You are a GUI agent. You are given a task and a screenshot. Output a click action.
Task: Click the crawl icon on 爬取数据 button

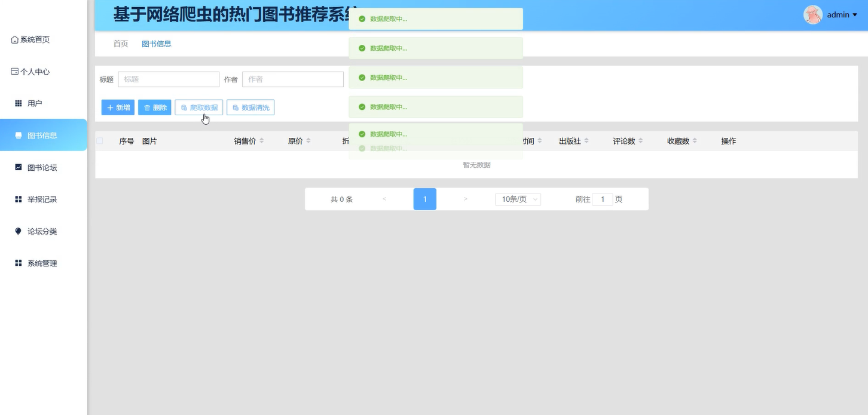(183, 107)
